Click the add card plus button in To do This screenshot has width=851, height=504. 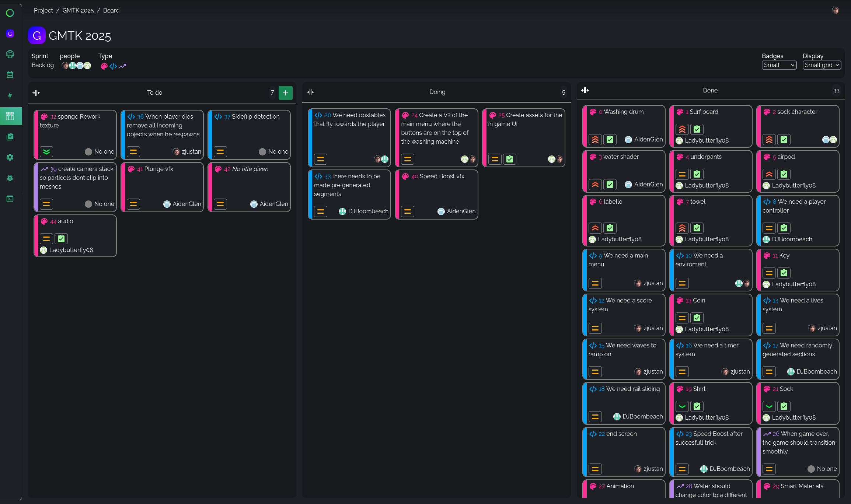pyautogui.click(x=285, y=93)
